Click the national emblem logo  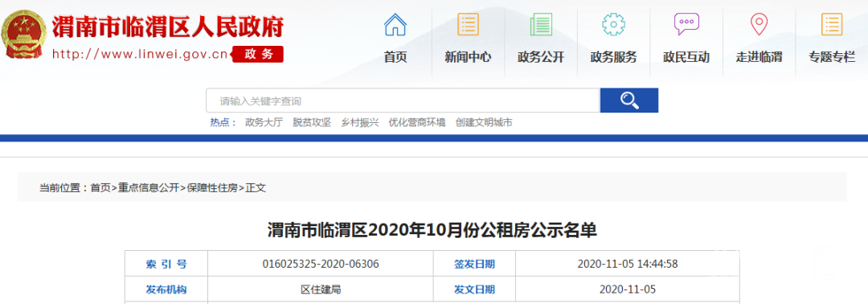coord(24,35)
